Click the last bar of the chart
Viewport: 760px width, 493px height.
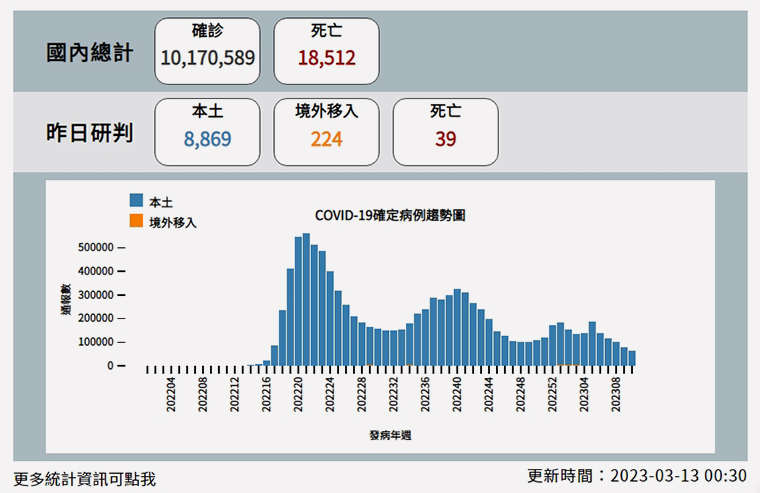tap(632, 358)
